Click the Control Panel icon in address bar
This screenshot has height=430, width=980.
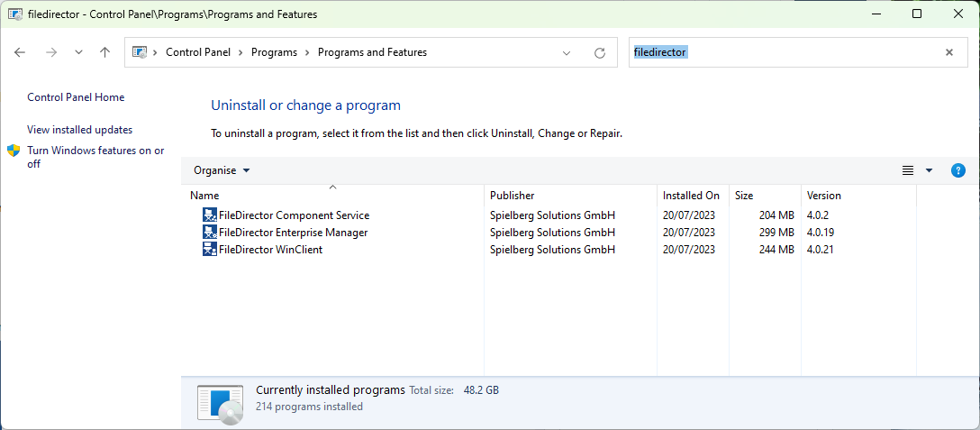pos(140,52)
